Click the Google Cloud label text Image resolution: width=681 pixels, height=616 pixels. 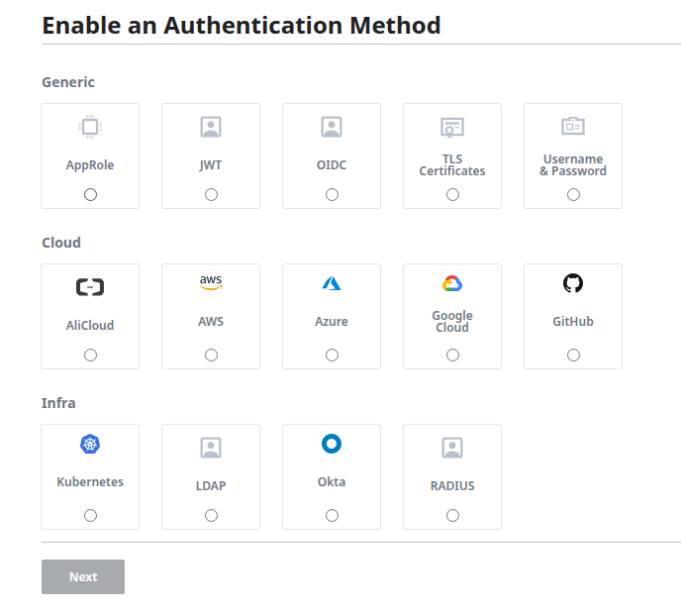point(452,322)
